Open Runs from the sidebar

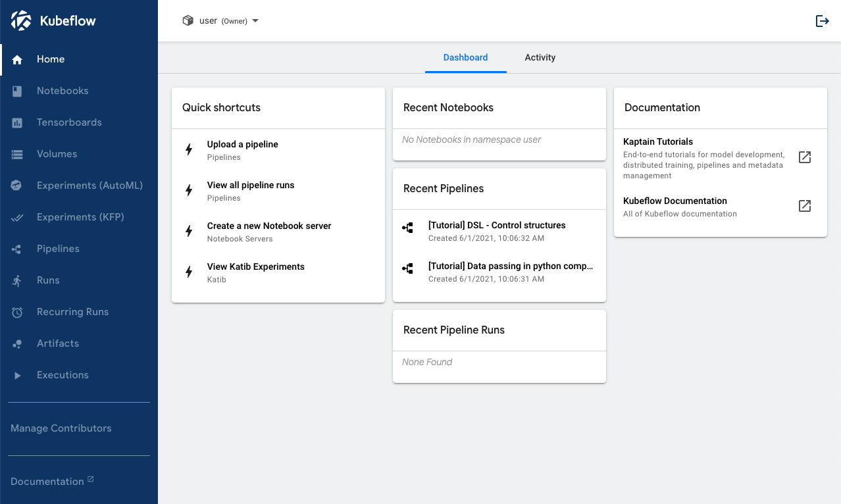(79, 280)
